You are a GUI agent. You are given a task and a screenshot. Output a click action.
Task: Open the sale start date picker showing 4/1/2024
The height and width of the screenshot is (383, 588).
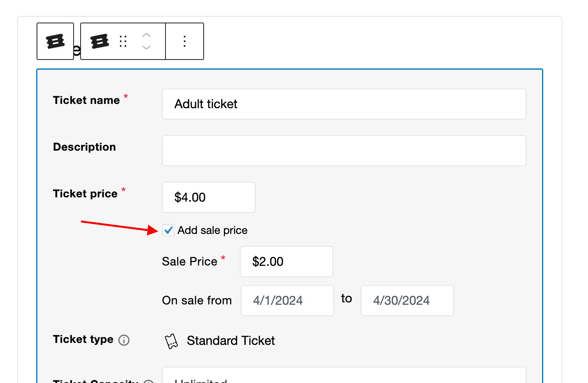[287, 300]
